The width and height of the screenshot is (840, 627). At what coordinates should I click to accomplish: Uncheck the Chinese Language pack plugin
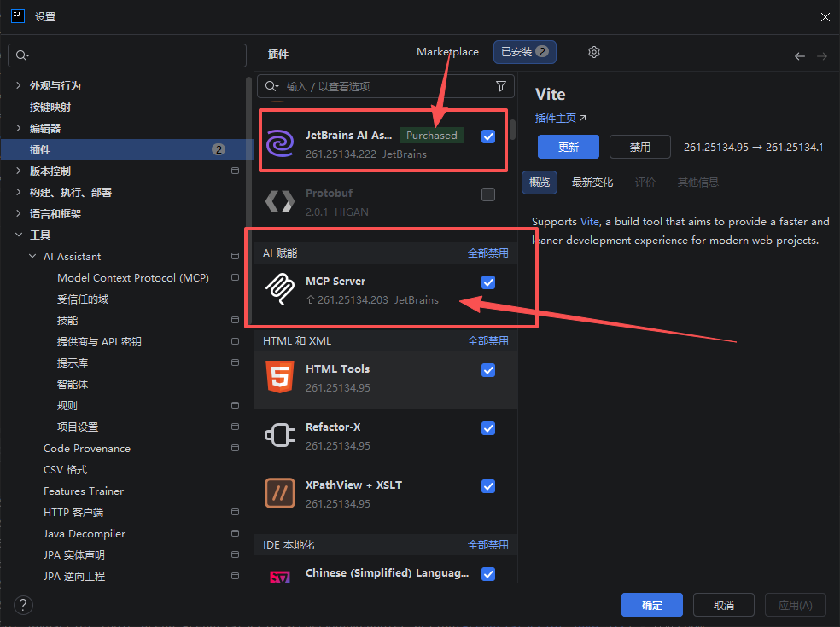pos(488,574)
